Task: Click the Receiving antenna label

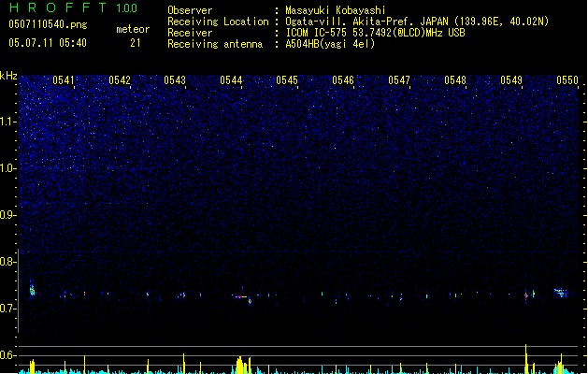Action: (215, 44)
